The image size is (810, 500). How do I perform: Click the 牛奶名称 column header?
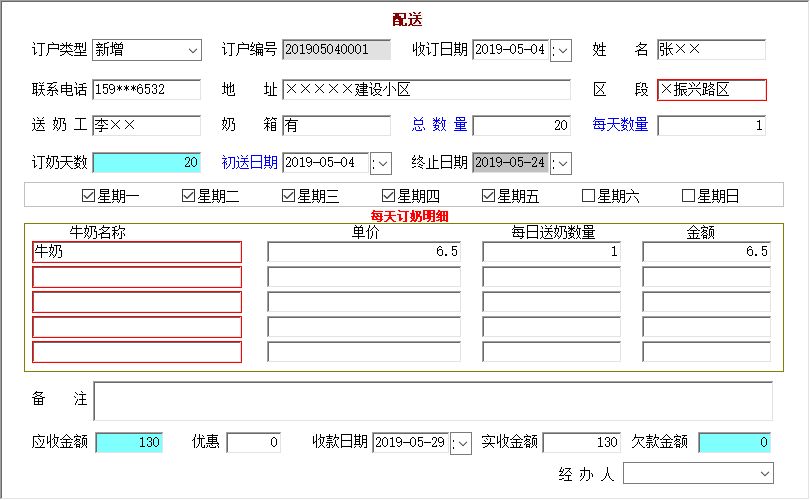[97, 232]
